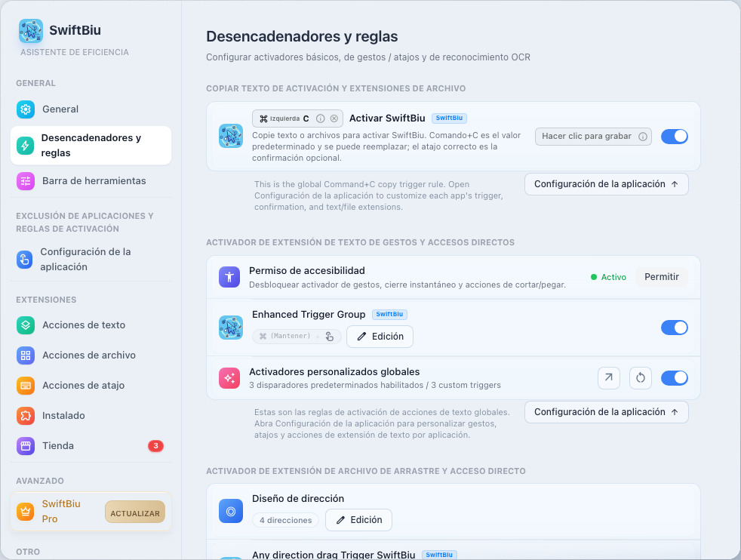The width and height of the screenshot is (741, 560).
Task: Click the ⌘ izquierda C shortcut field
Action: [x=298, y=118]
